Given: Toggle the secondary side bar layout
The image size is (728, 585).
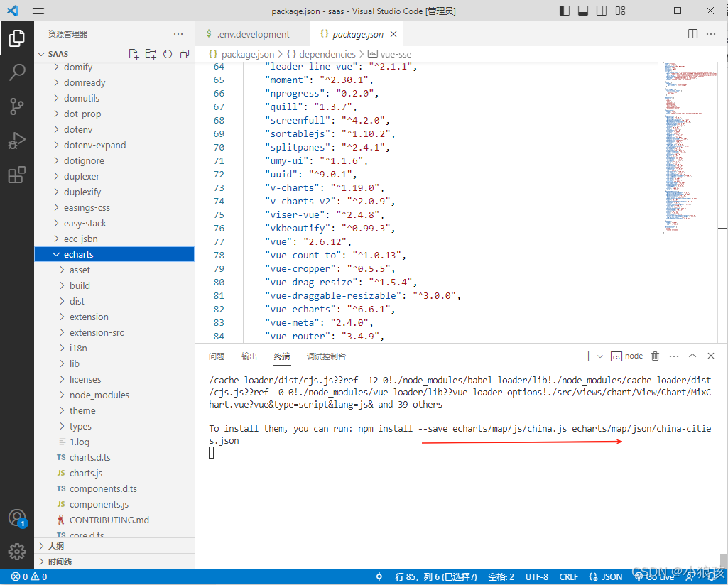Looking at the screenshot, I should pos(602,11).
